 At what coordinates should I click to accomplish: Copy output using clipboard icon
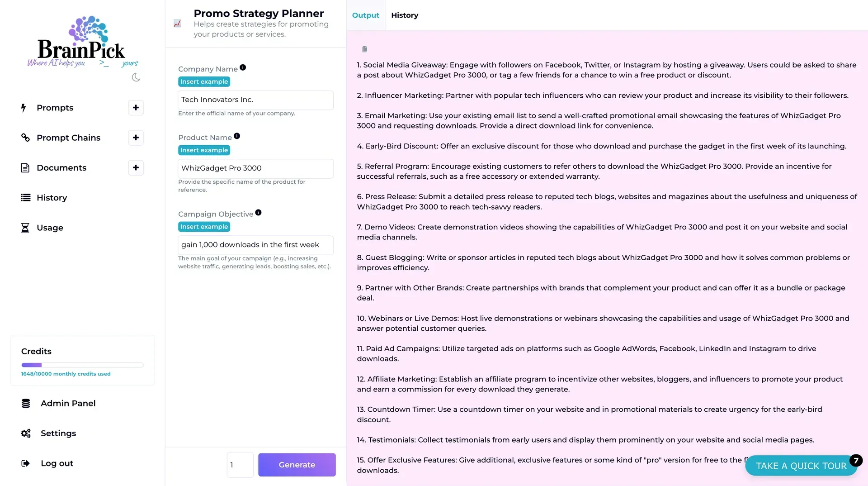[365, 49]
